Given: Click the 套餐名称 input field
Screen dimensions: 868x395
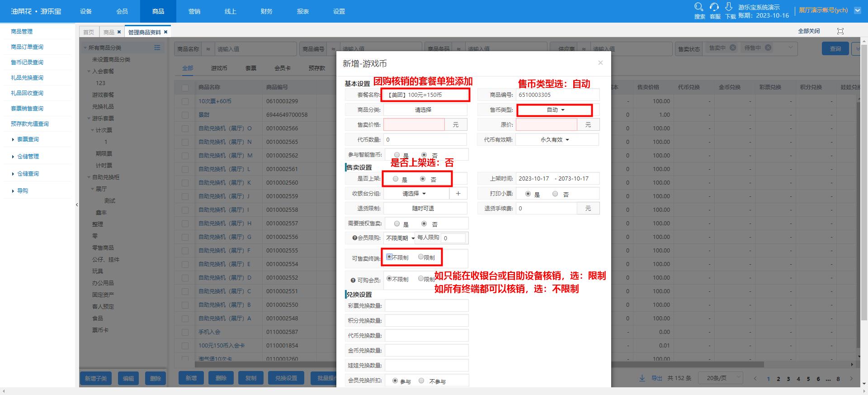Looking at the screenshot, I should pos(426,95).
